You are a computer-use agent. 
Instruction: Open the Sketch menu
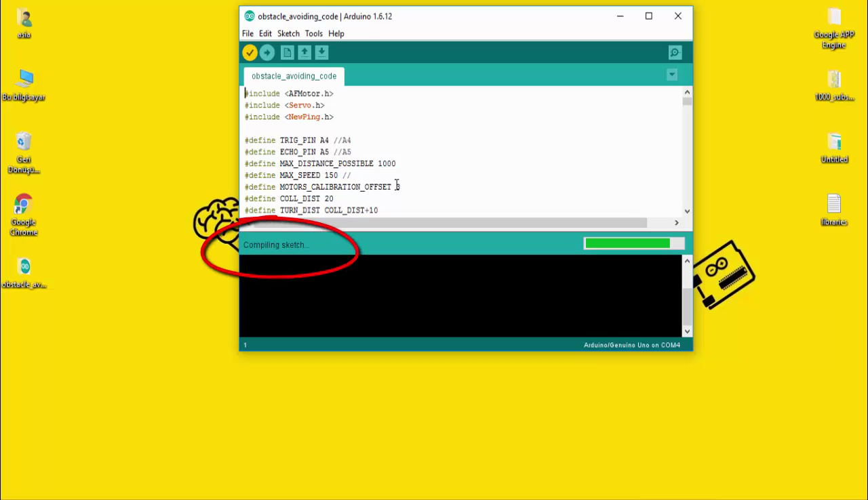point(288,33)
